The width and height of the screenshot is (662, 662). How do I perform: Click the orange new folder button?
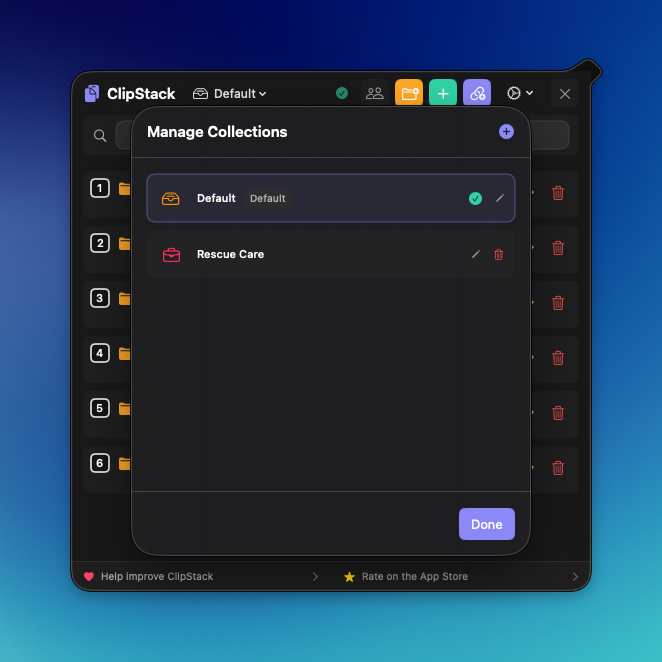(x=409, y=93)
